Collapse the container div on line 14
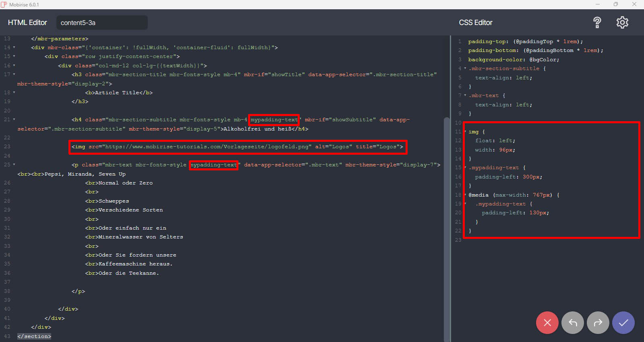The height and width of the screenshot is (342, 644). pos(14,48)
